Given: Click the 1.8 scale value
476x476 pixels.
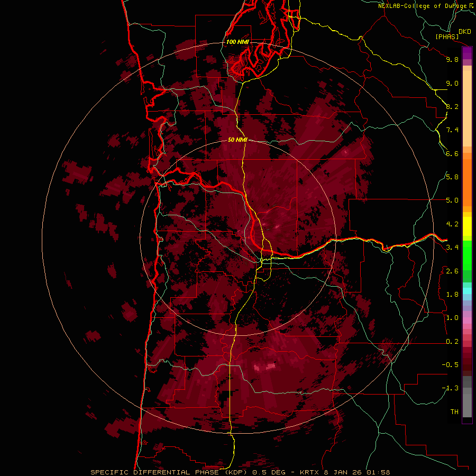Looking at the screenshot, I should tap(452, 295).
